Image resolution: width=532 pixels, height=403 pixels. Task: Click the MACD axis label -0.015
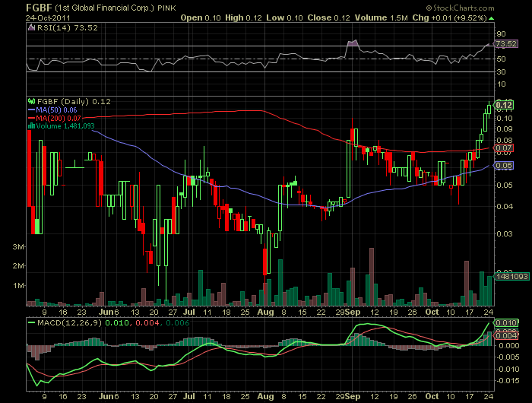click(x=507, y=381)
